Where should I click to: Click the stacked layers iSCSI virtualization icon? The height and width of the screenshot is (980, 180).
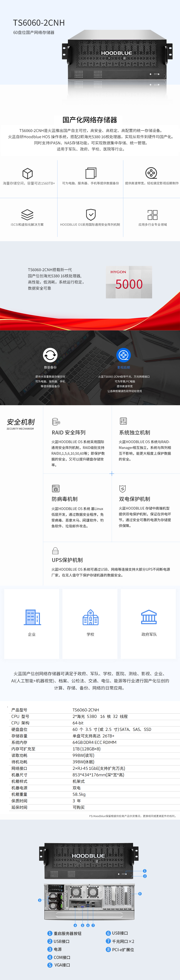coord(27,215)
